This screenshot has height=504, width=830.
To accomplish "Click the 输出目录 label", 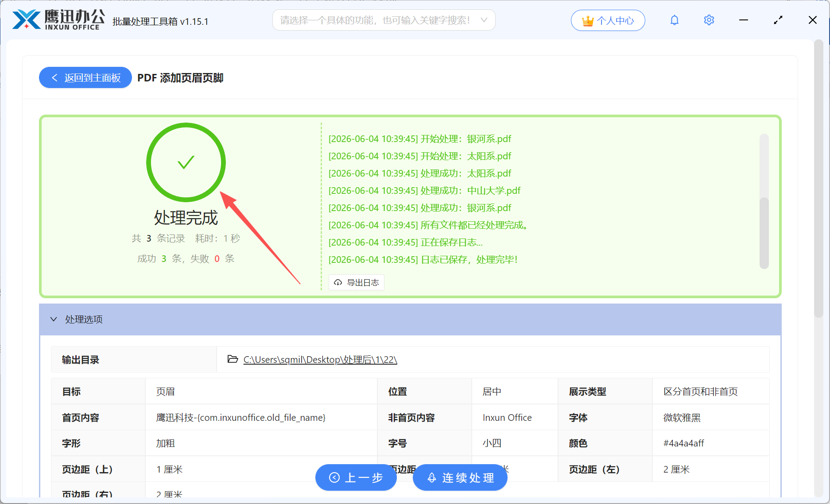I will click(80, 360).
